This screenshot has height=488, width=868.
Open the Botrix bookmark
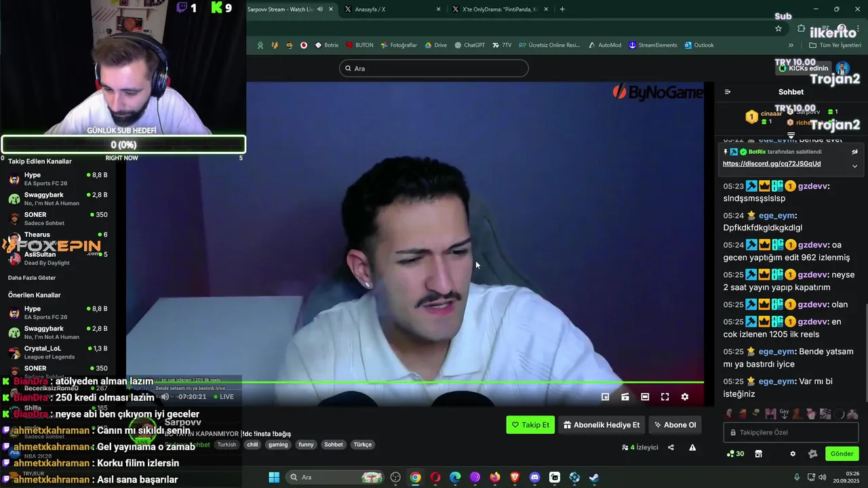[326, 45]
